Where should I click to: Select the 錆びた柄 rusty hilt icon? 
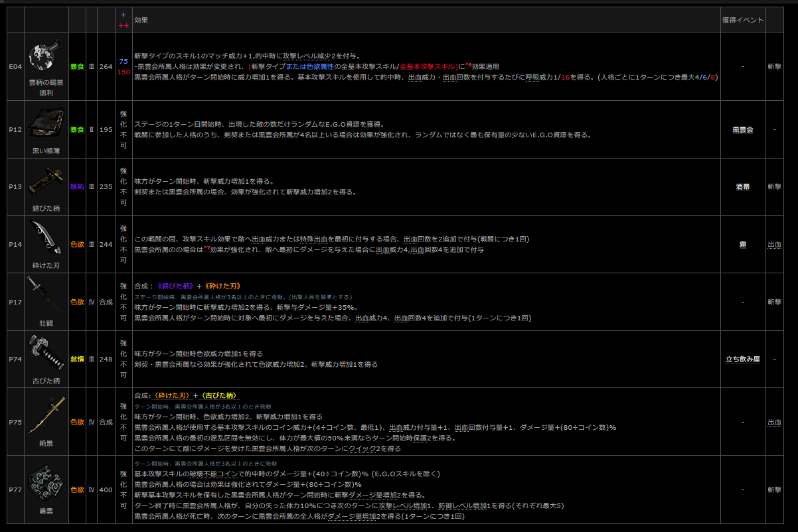pyautogui.click(x=46, y=180)
